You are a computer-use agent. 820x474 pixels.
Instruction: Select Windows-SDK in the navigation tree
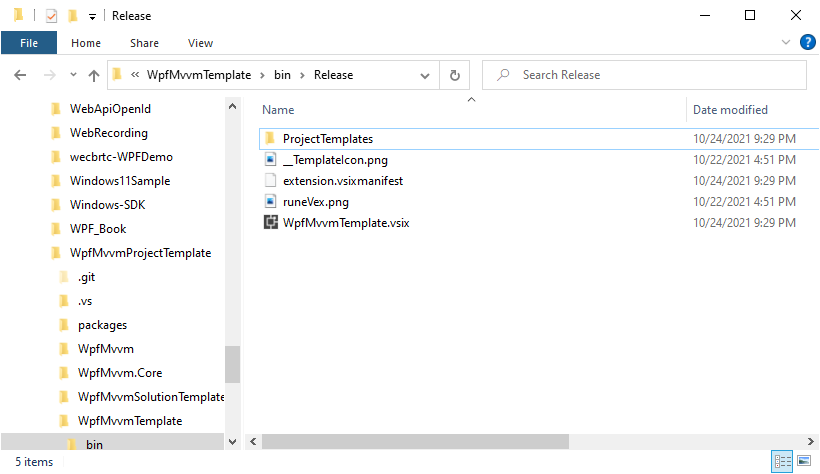(x=108, y=205)
